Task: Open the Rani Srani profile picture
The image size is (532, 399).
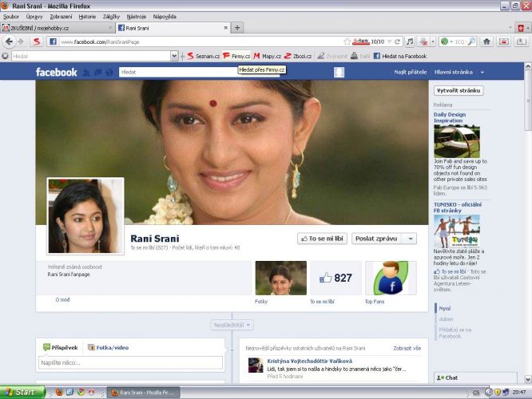Action: [85, 216]
